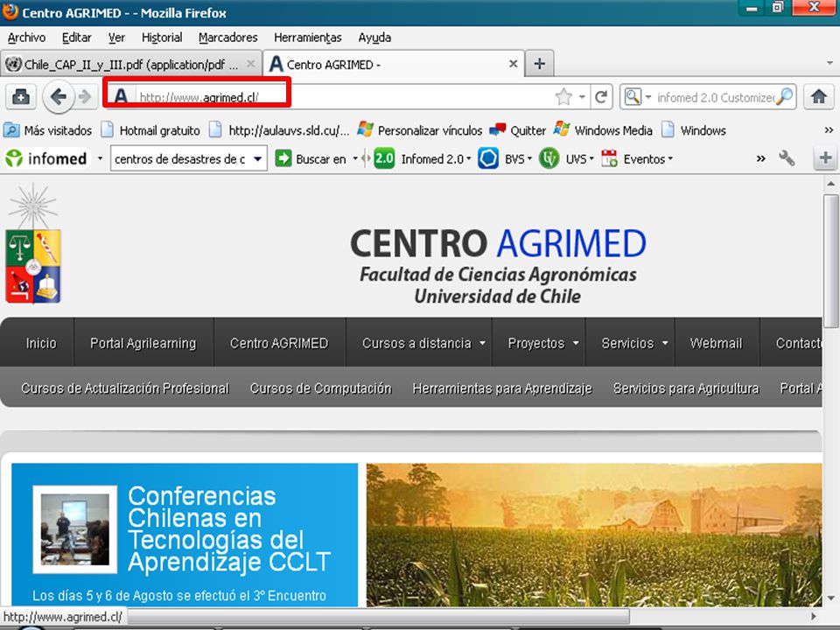The width and height of the screenshot is (840, 630).
Task: Click Cursos de Actualización Profesional link
Action: point(125,388)
